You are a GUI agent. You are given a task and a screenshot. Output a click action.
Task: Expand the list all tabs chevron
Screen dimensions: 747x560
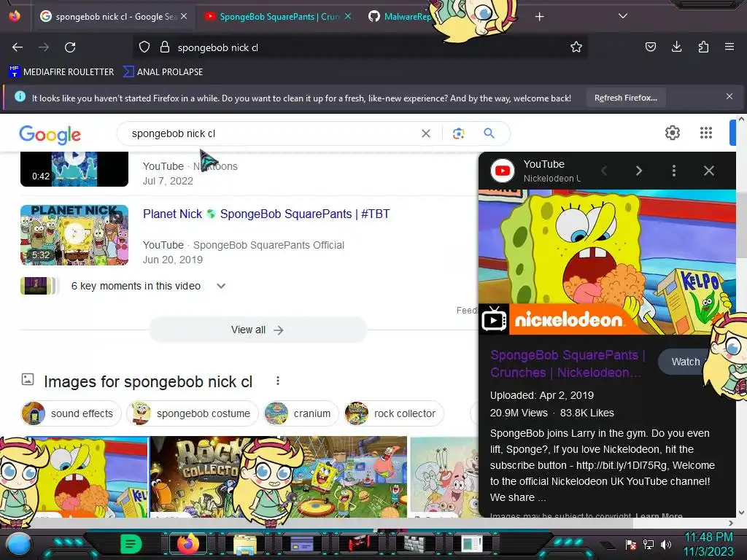point(623,16)
